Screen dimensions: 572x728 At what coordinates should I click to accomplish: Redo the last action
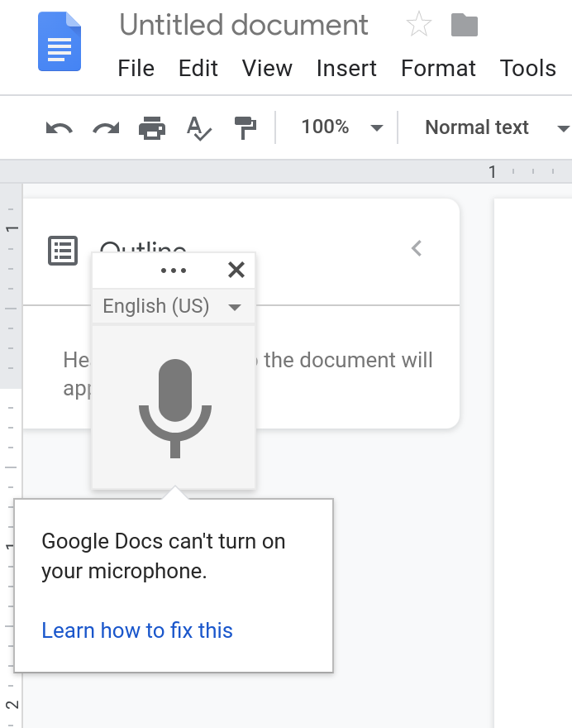106,127
